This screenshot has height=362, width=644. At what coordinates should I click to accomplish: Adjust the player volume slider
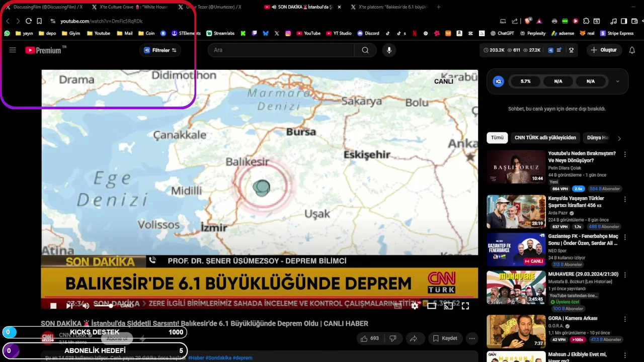pos(103,306)
